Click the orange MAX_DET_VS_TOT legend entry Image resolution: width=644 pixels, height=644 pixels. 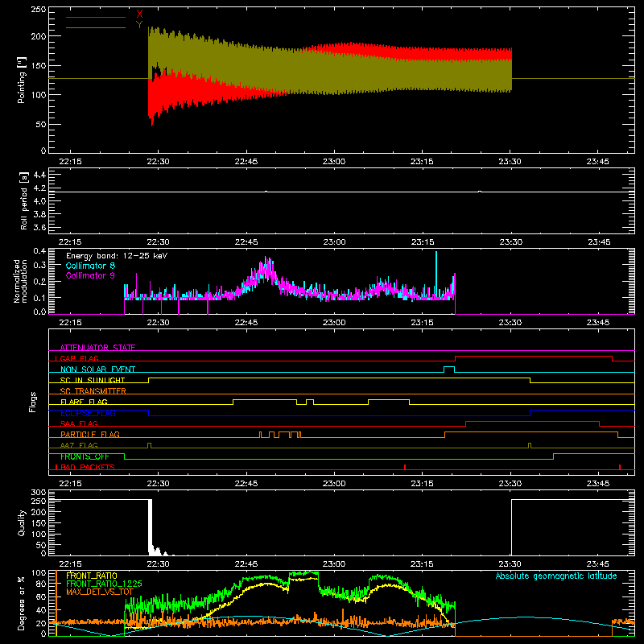[x=100, y=592]
